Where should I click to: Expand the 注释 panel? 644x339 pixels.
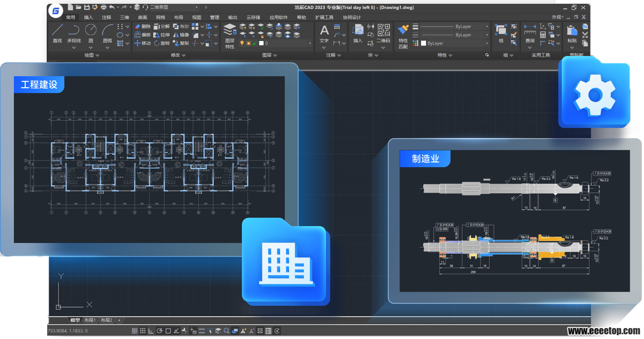tap(334, 55)
